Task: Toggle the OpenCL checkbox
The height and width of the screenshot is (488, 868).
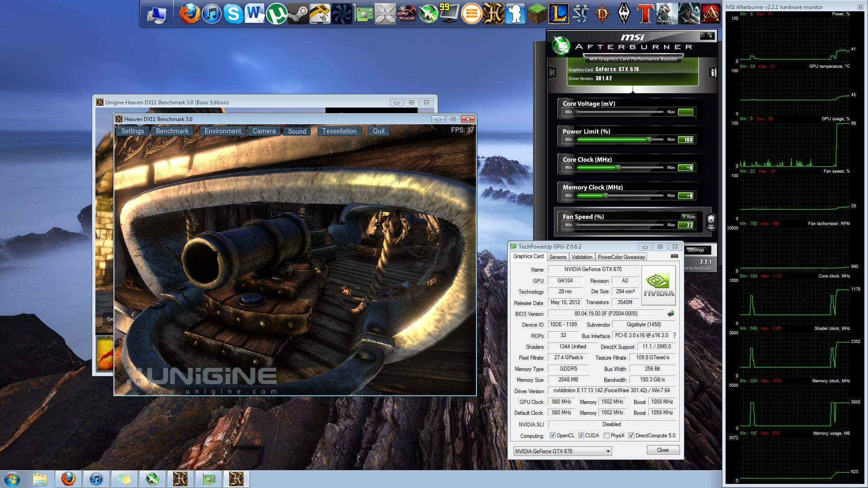Action: [552, 436]
